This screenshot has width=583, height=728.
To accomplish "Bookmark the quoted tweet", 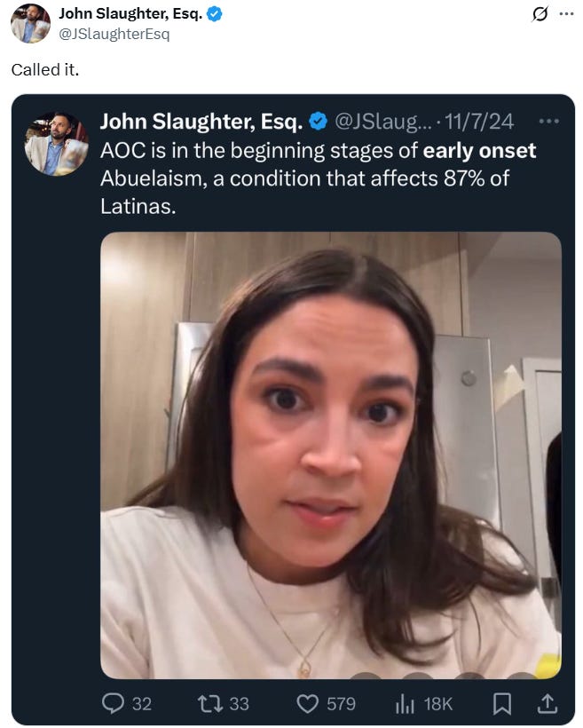I will click(501, 703).
